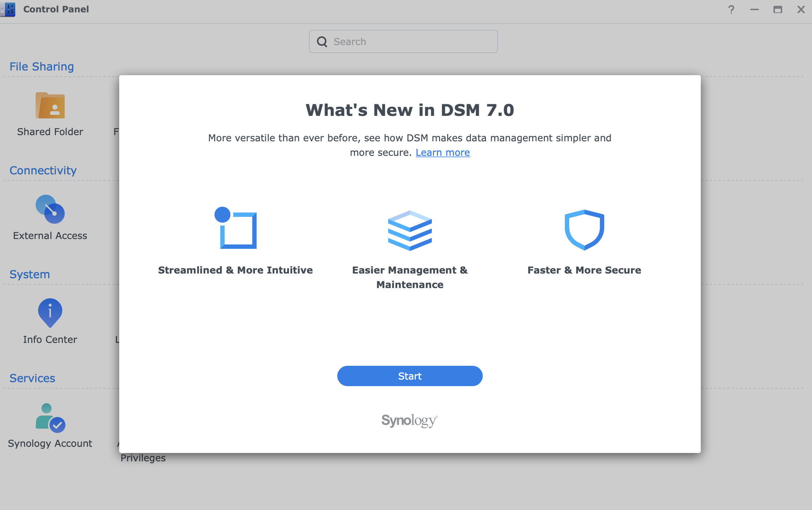812x510 pixels.
Task: Open External Access settings icon
Action: pyautogui.click(x=50, y=209)
